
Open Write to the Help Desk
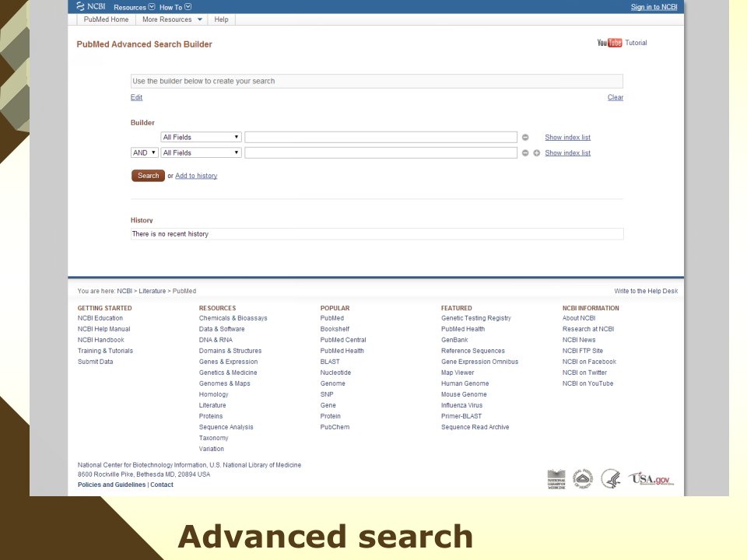tap(646, 291)
